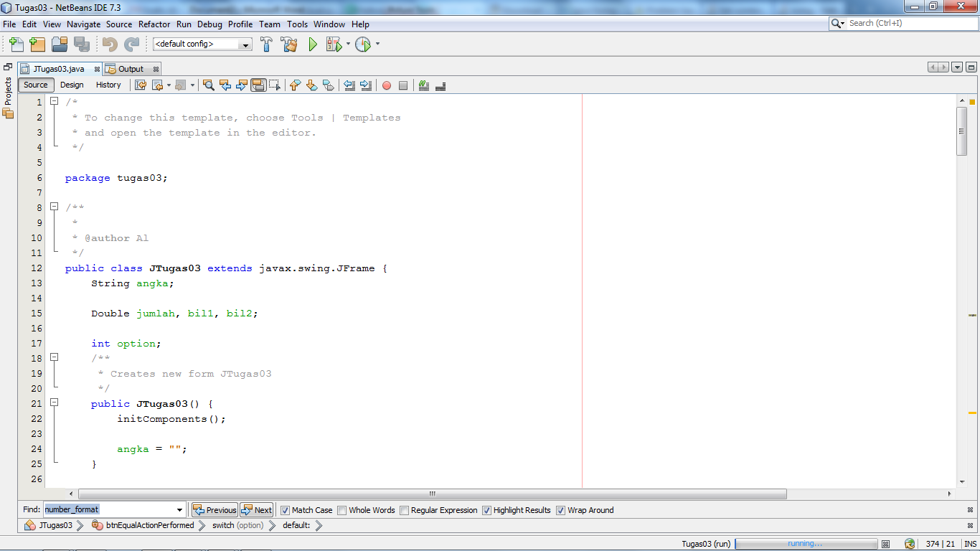Viewport: 980px width, 551px height.
Task: Start macro recording with the red circle
Action: 387,85
